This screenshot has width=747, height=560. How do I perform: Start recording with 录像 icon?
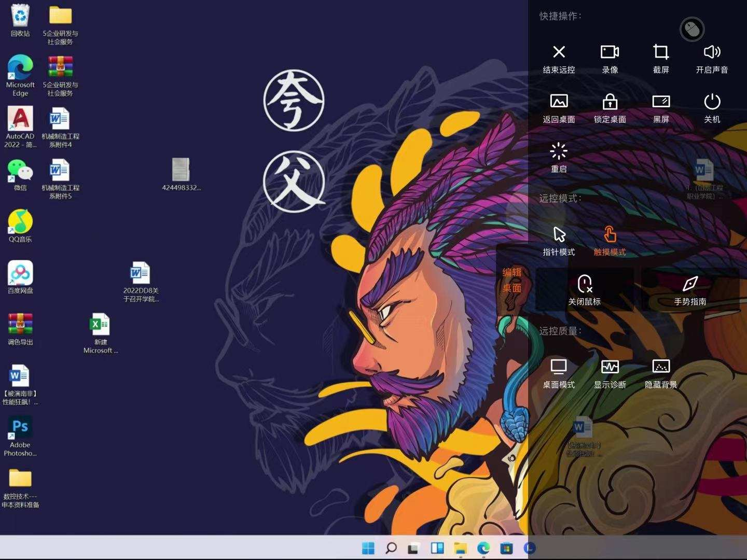tap(610, 59)
